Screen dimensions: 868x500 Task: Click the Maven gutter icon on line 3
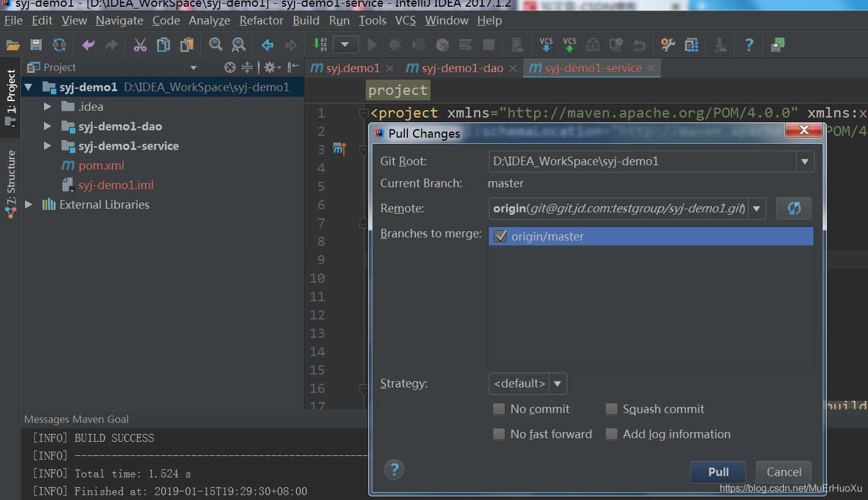pyautogui.click(x=339, y=149)
